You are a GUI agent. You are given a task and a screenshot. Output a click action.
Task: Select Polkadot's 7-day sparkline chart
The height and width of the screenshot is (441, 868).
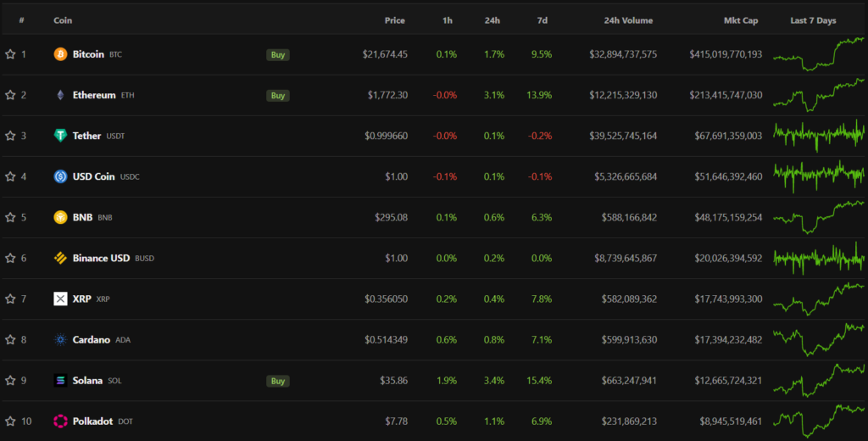[x=819, y=421]
